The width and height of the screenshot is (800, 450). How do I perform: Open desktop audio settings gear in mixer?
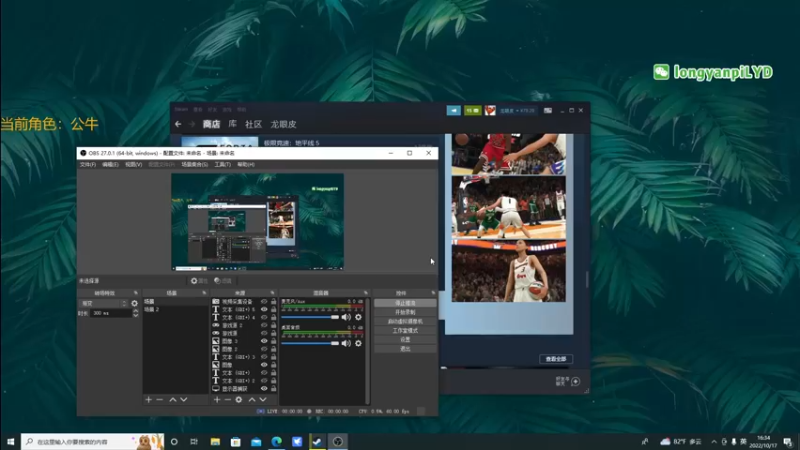point(358,343)
